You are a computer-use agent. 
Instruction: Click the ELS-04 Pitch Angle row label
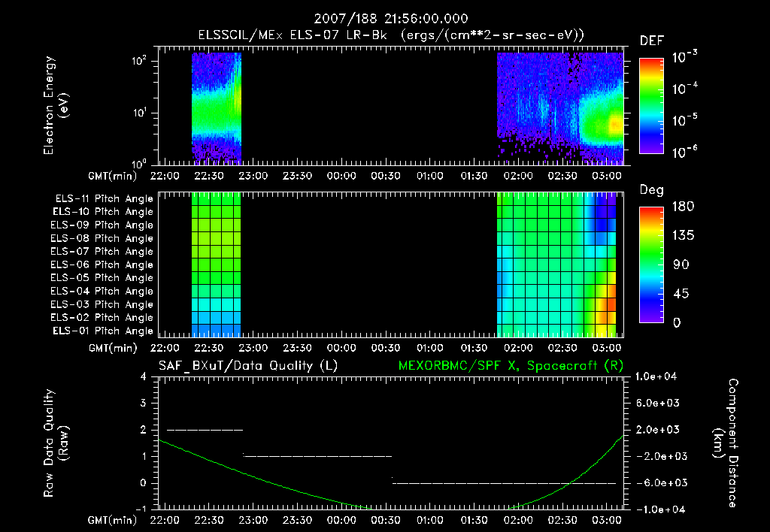point(102,292)
